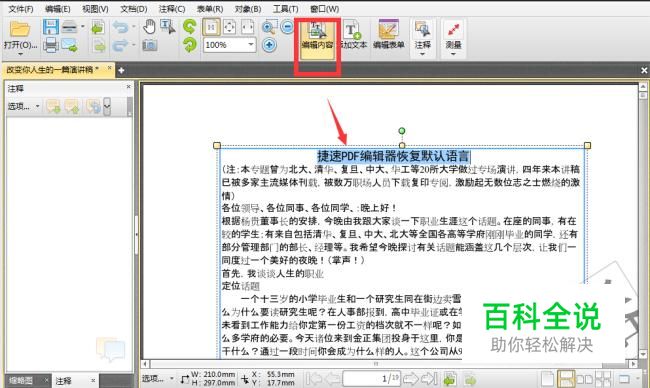Click the upper green rotate icon
The height and width of the screenshot is (388, 650).
(190, 27)
